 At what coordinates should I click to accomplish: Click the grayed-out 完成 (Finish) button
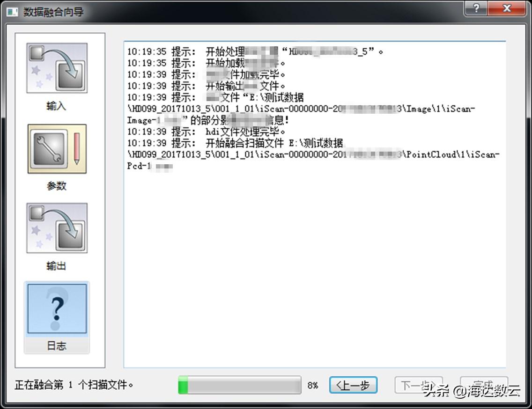click(x=484, y=385)
